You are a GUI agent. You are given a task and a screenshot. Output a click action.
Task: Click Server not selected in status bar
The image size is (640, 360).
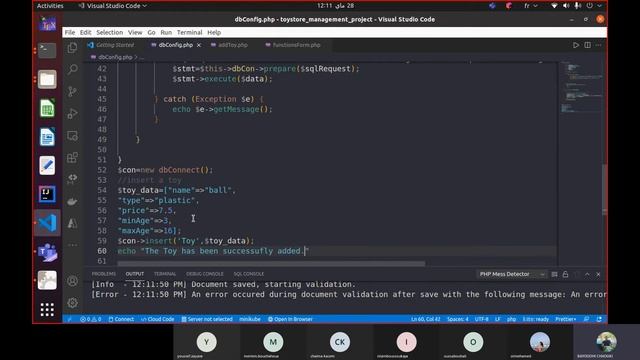pos(207,319)
